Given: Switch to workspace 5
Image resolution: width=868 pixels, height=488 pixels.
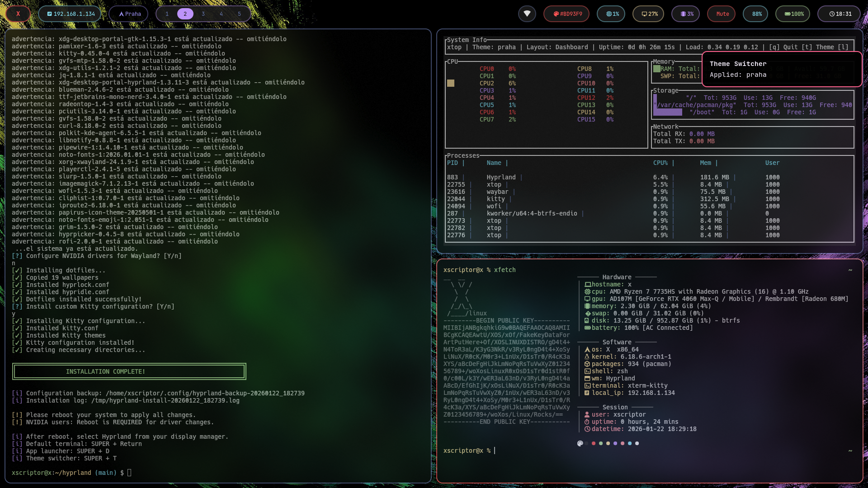Looking at the screenshot, I should pyautogui.click(x=239, y=14).
